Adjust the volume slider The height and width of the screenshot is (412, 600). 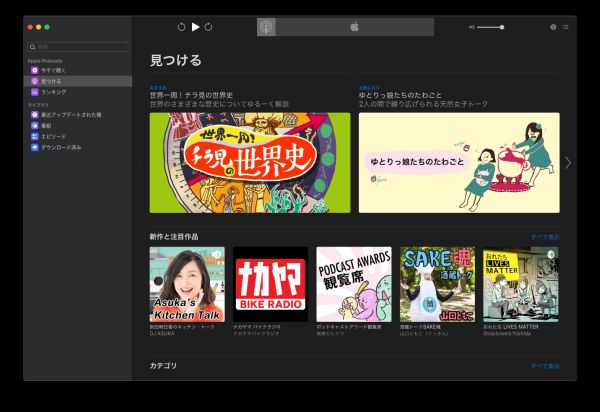(x=490, y=27)
